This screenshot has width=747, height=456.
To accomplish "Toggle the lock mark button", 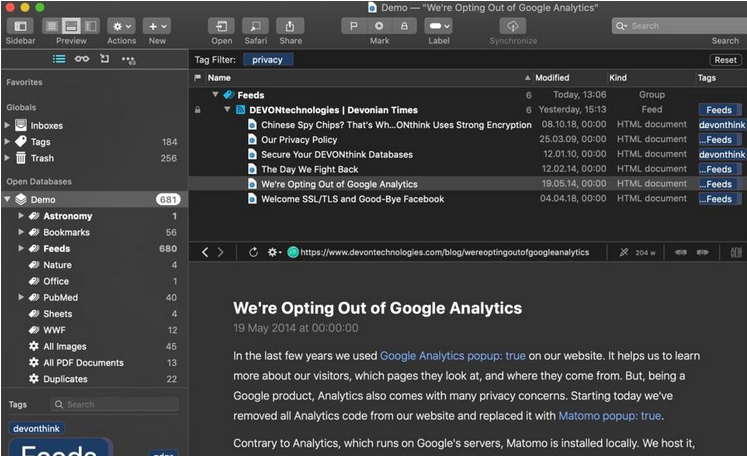I will click(404, 26).
